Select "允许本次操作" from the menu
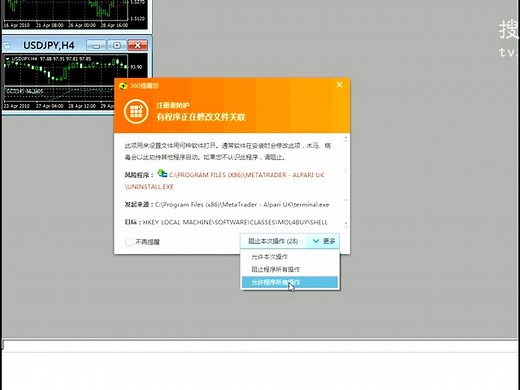The image size is (520, 390). coord(269,257)
